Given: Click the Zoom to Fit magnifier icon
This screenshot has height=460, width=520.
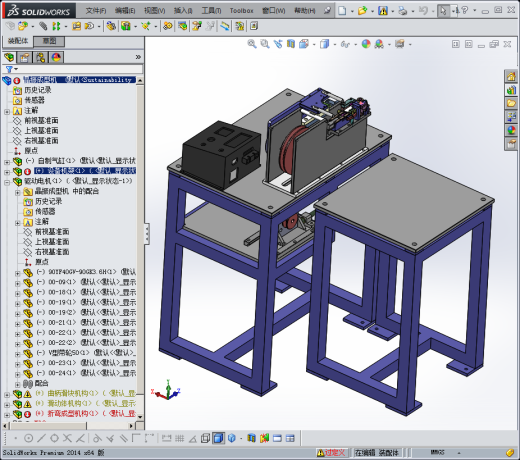Looking at the screenshot, I should coord(252,44).
